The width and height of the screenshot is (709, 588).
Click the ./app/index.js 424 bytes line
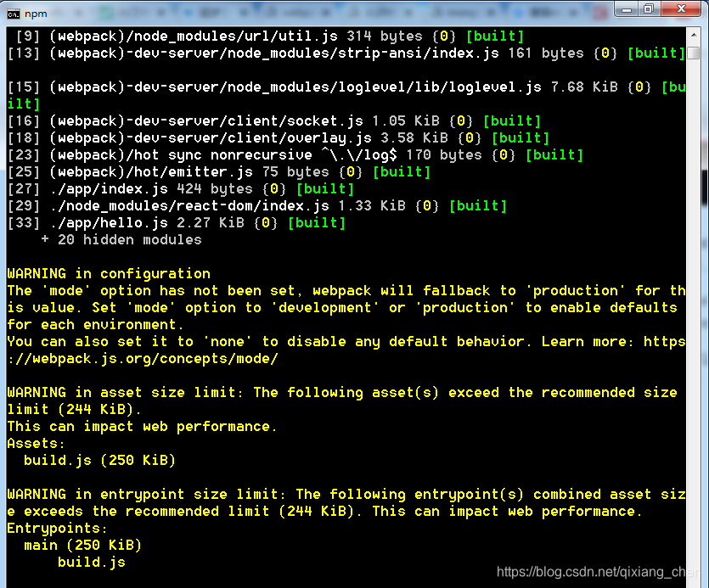click(x=181, y=189)
